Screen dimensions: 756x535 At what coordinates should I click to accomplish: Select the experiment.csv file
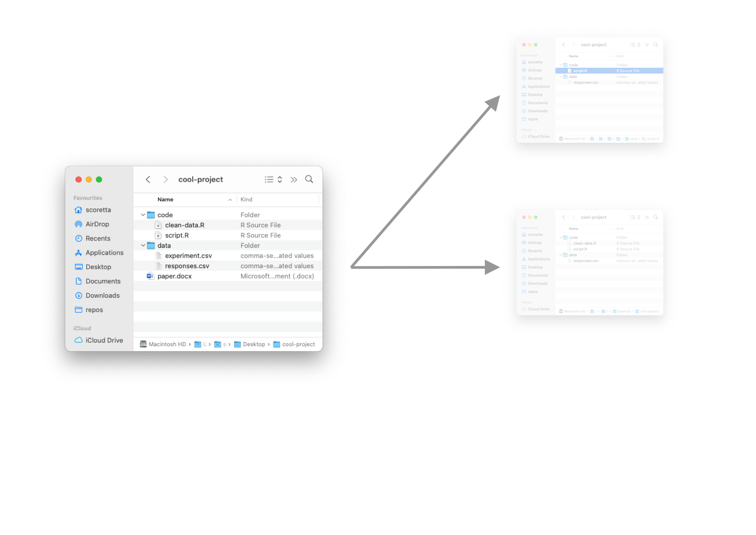coord(188,256)
